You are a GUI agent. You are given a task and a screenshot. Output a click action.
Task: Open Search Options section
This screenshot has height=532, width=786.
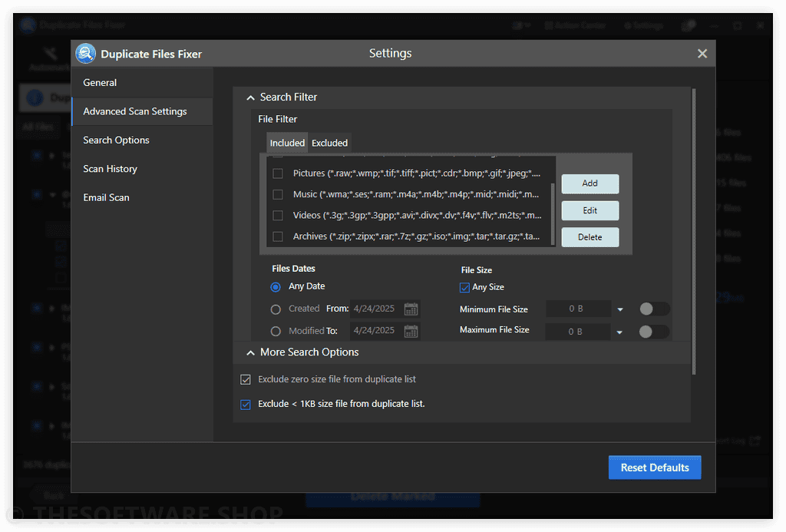tap(142, 140)
